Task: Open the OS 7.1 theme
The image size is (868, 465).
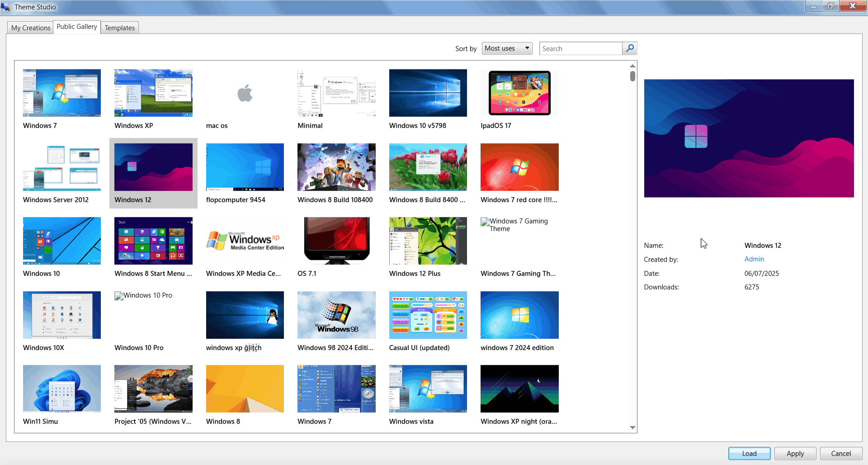Action: coord(336,241)
